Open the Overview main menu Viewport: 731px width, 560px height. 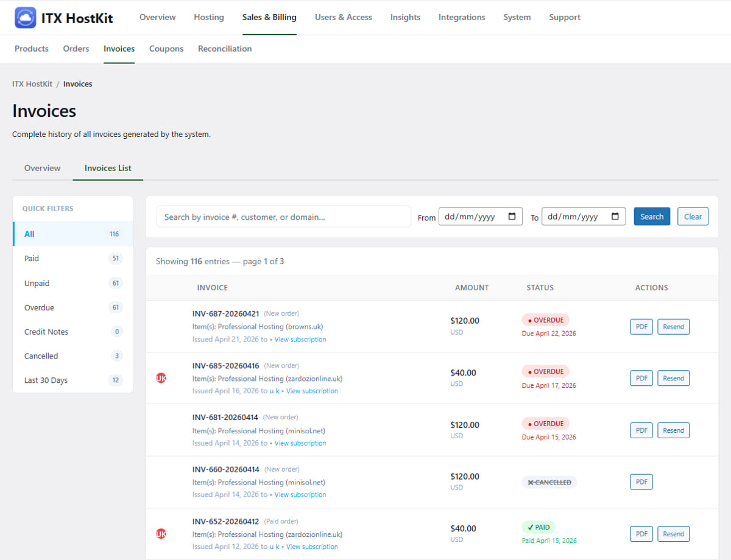click(x=157, y=17)
